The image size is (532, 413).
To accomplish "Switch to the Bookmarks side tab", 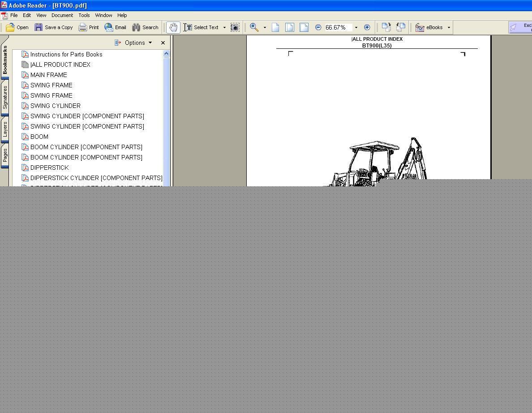I will click(5, 60).
